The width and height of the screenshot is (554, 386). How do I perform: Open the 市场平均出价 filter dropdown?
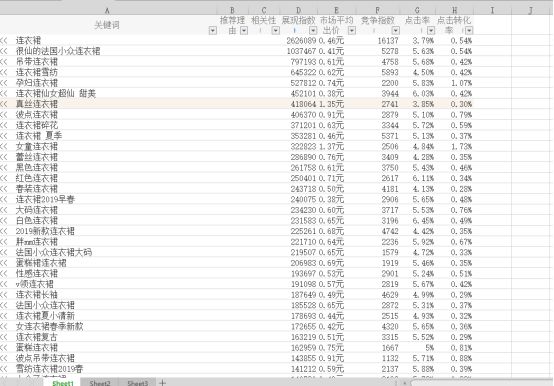352,31
